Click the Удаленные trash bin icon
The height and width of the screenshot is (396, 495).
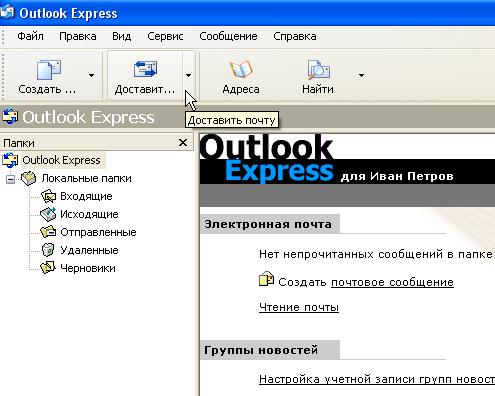(x=48, y=250)
